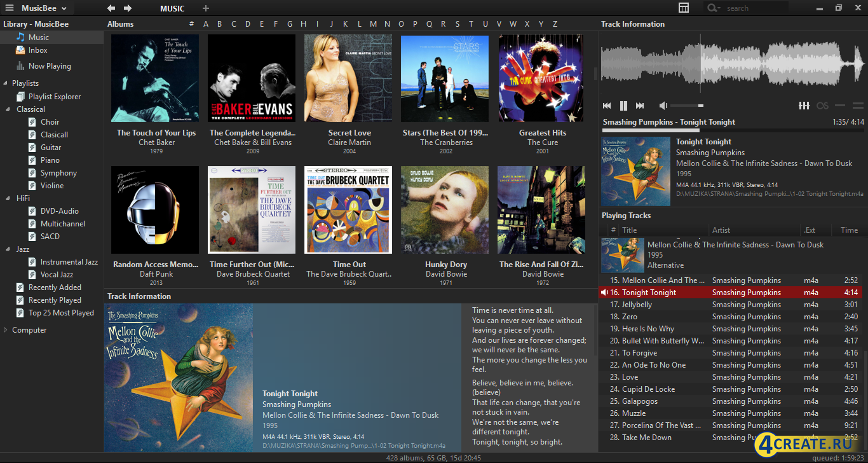Open the Symphony playlist
Image resolution: width=868 pixels, height=463 pixels.
58,173
